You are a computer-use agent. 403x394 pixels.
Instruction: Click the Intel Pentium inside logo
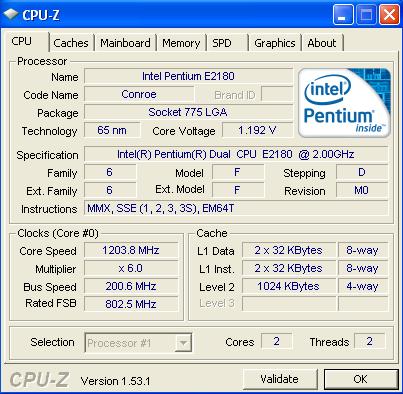tap(344, 103)
